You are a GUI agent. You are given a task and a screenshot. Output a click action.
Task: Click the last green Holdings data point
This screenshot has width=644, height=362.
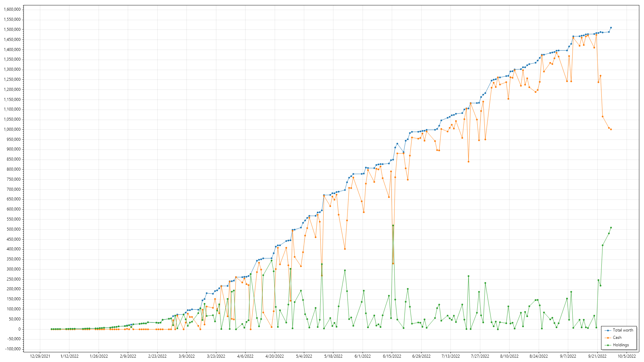pyautogui.click(x=611, y=228)
